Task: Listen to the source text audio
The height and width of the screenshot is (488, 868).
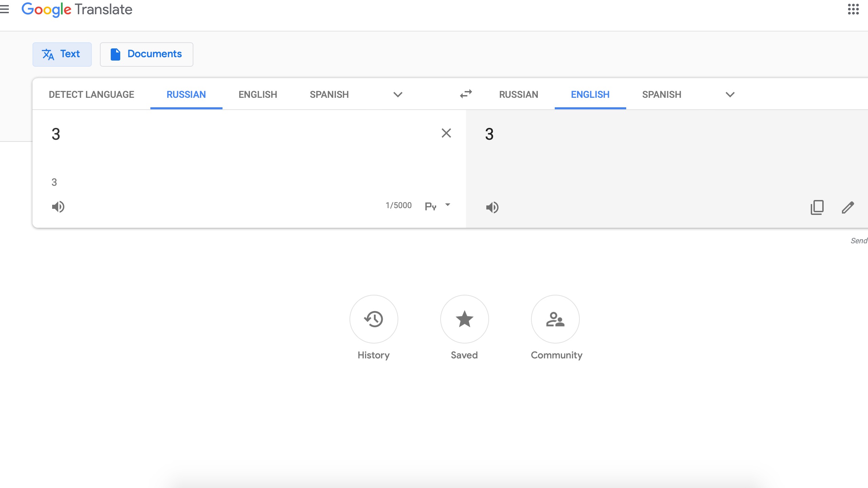Action: pyautogui.click(x=58, y=206)
